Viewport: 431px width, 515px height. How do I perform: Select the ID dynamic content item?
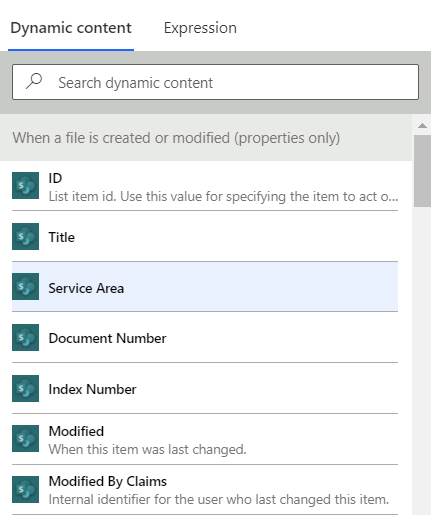[x=205, y=186]
